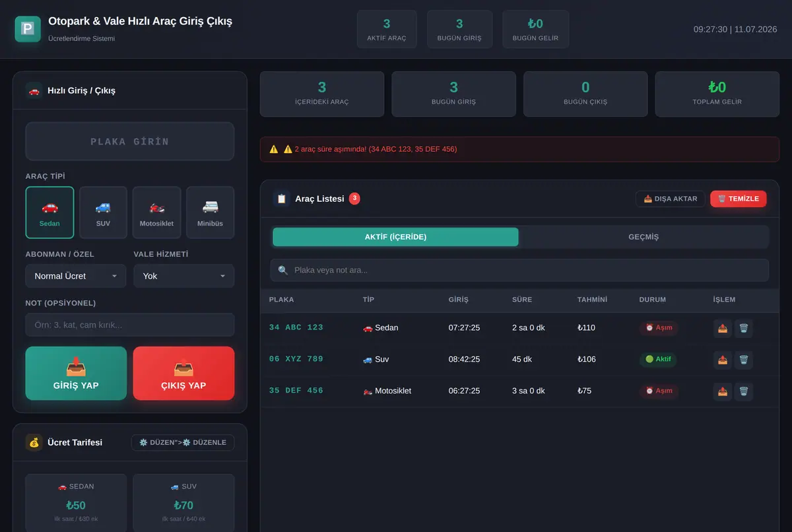Click the red badge showing 3 beside Araç Listesi

354,198
